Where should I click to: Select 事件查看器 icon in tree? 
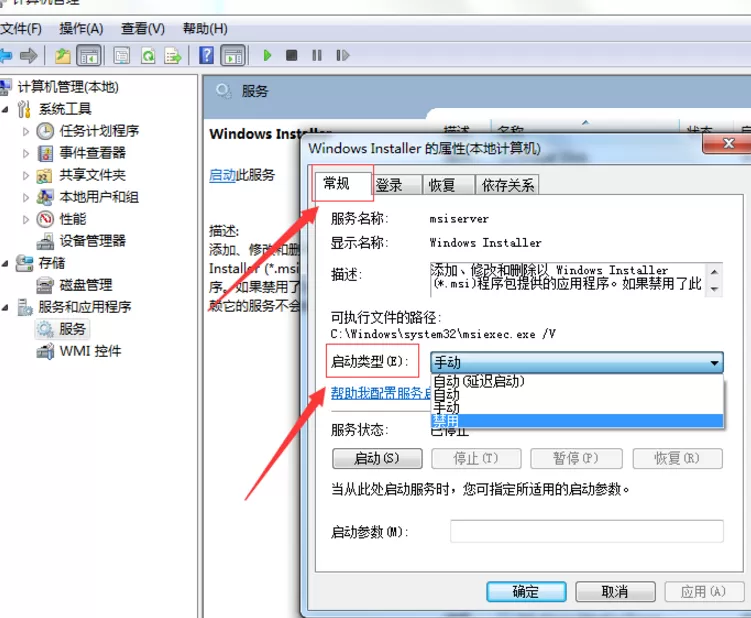click(45, 153)
